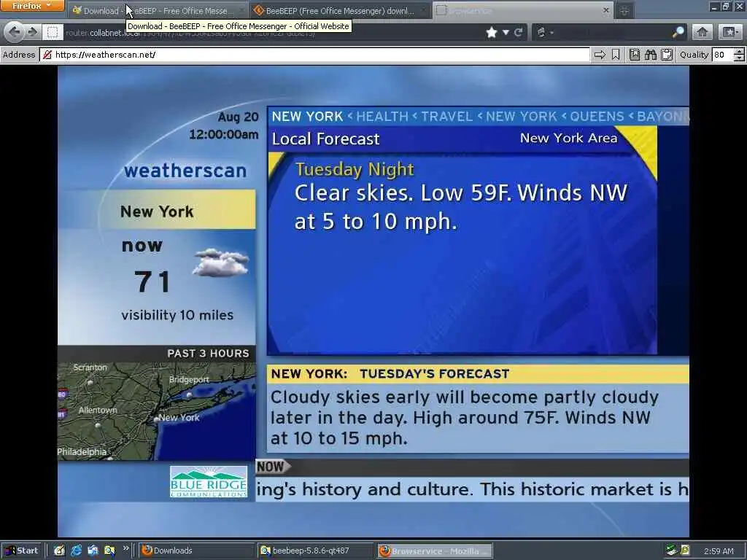This screenshot has height=560, width=747.
Task: Click the PAST 3 HOURS radar map
Action: [x=156, y=411]
